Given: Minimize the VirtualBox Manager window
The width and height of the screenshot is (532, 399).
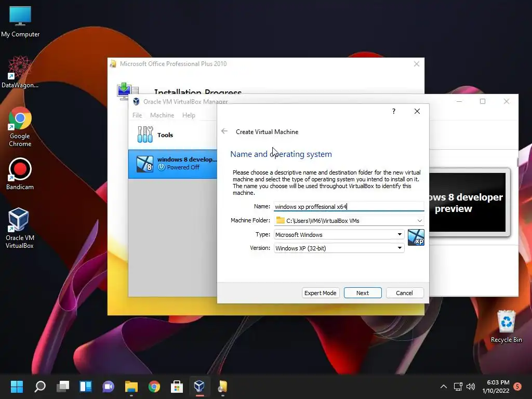Looking at the screenshot, I should 459,101.
